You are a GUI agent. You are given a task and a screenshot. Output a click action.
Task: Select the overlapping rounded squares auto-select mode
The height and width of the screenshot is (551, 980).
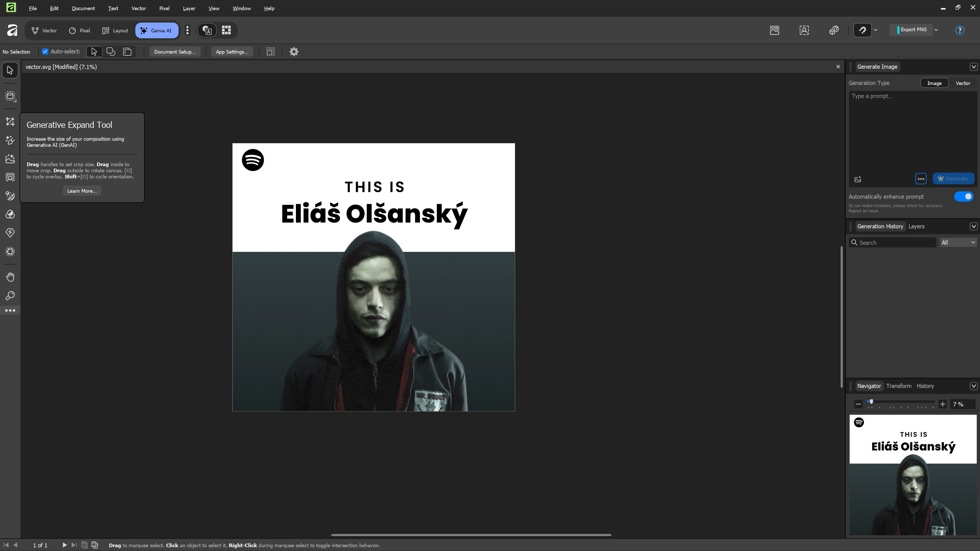click(111, 52)
